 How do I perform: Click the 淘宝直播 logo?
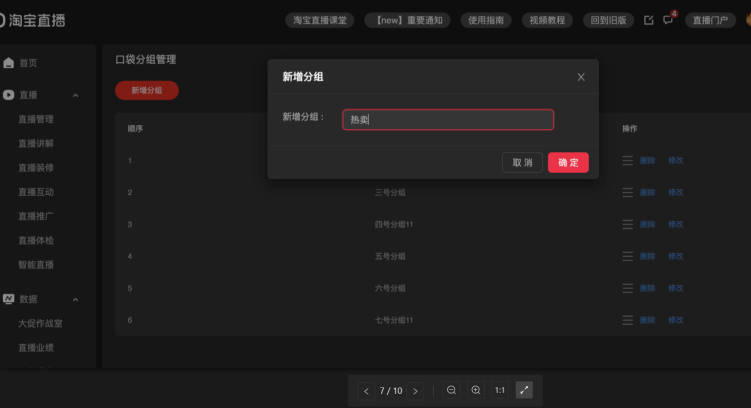(33, 20)
